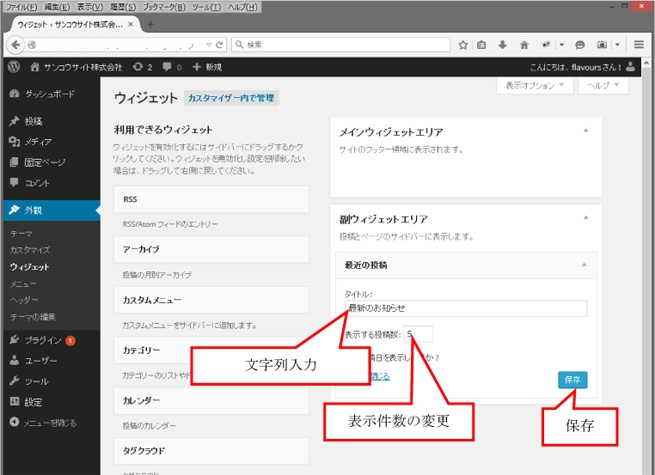
Task: Open a new browser tab with plus
Action: 150,24
